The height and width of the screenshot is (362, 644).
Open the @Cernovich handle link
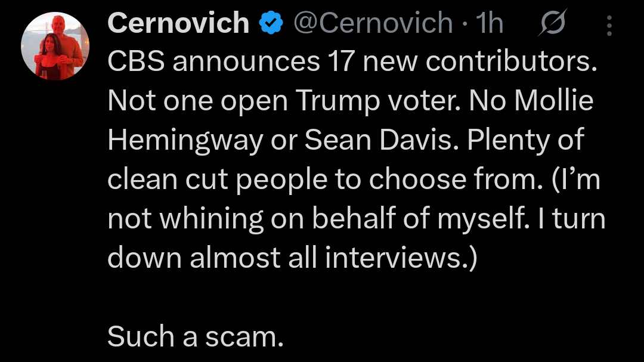pos(373,24)
